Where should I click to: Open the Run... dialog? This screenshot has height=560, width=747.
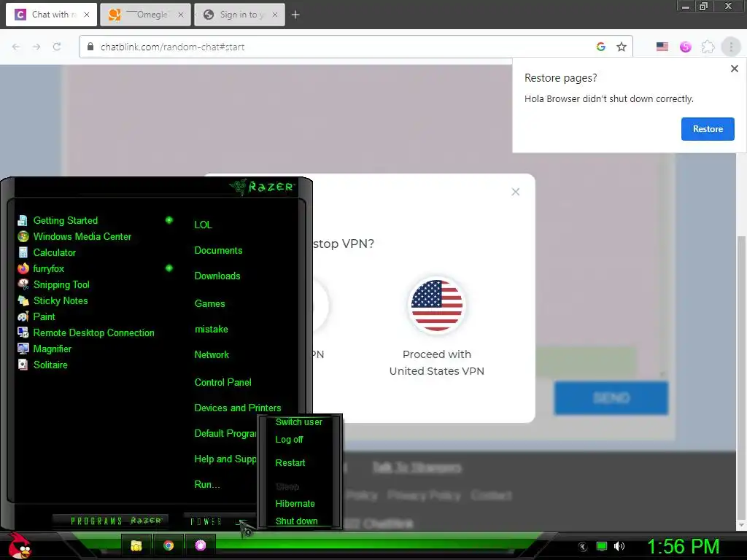pyautogui.click(x=206, y=485)
